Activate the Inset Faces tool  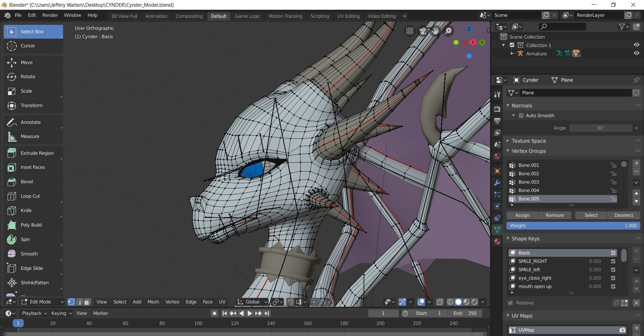(33, 167)
